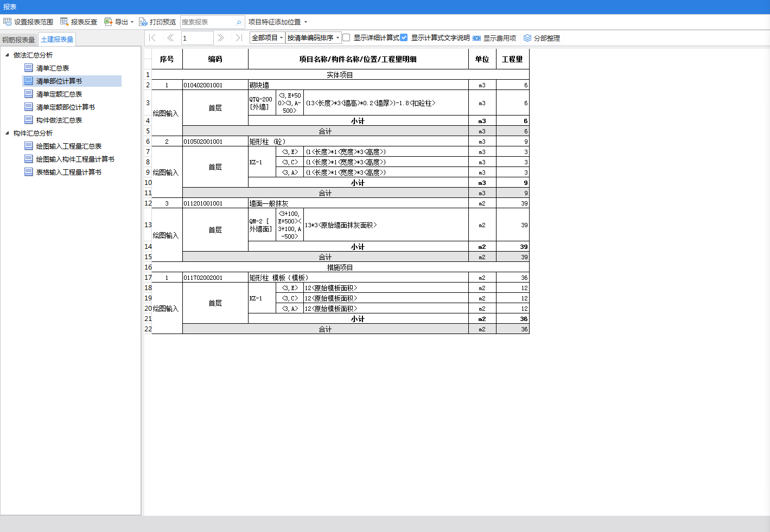The image size is (770, 532).
Task: Select 清单部位计算书 in tree
Action: [59, 81]
